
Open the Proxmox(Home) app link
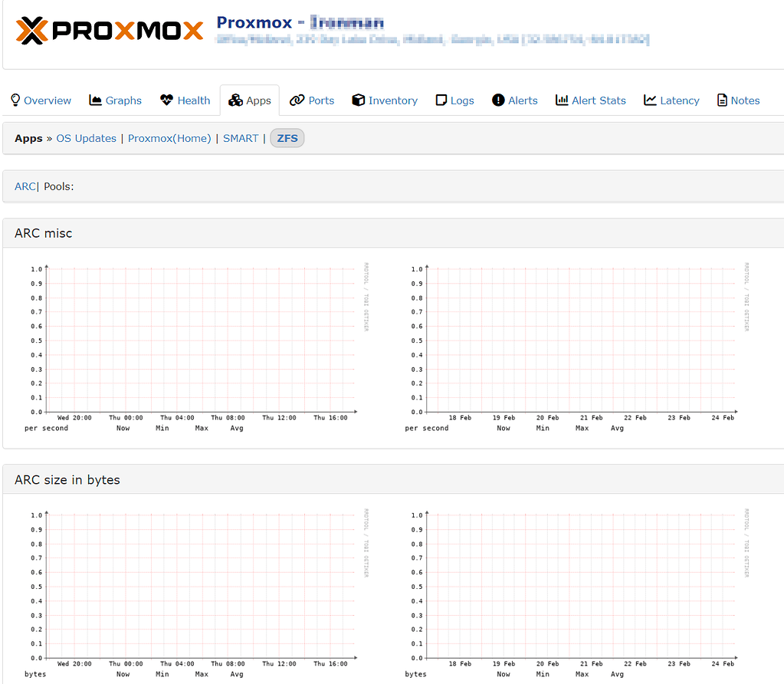tap(169, 138)
